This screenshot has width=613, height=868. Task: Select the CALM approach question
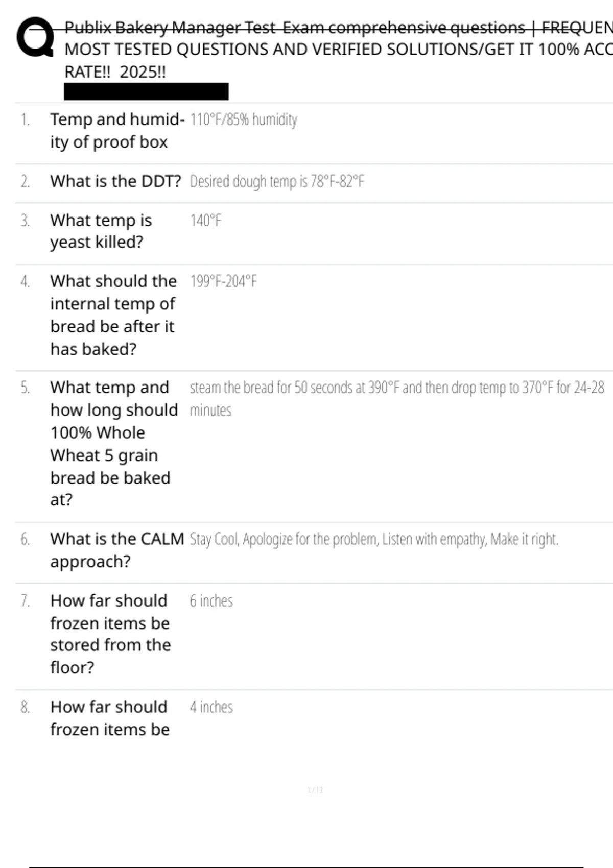(117, 550)
